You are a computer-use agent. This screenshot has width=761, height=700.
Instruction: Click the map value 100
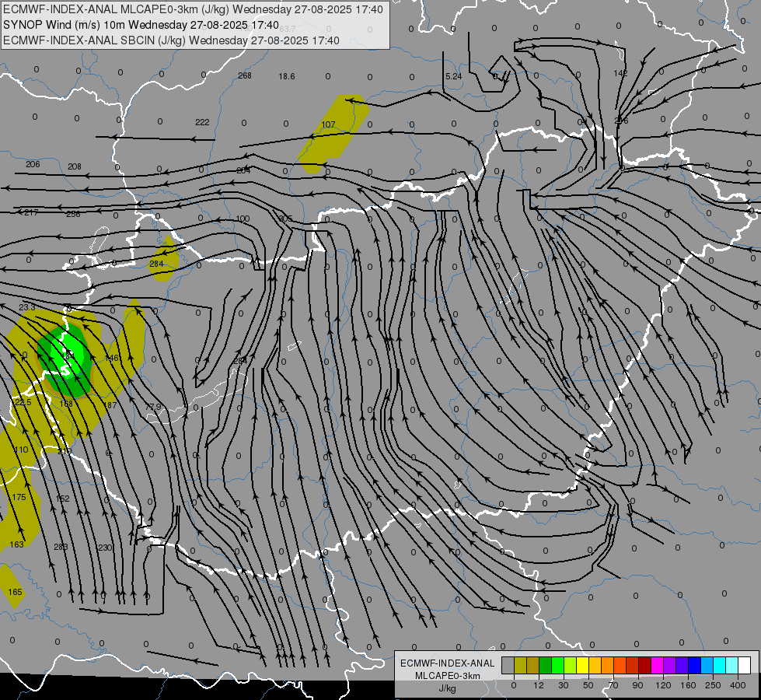click(243, 218)
